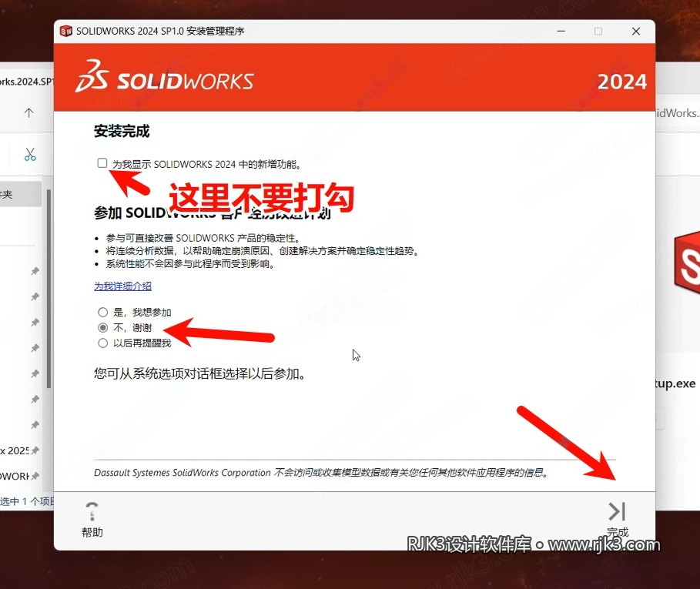Click the cut scissors icon in File Explorer
This screenshot has width=700, height=589.
(x=30, y=155)
